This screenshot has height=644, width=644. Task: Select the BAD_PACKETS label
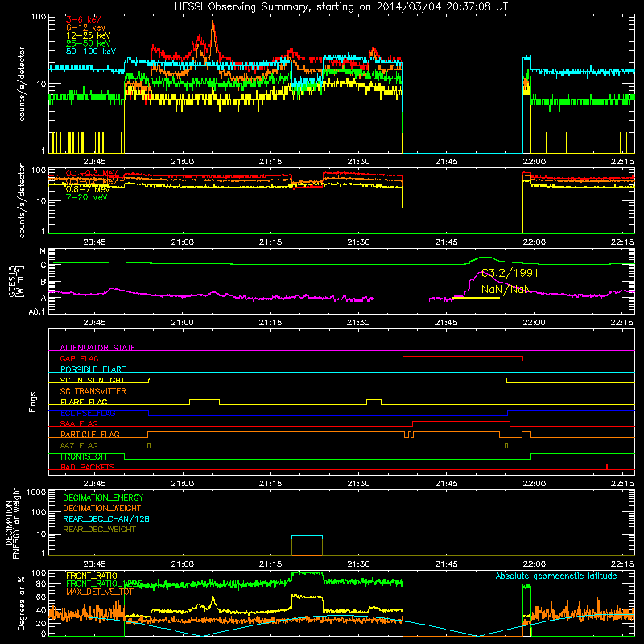click(x=88, y=467)
